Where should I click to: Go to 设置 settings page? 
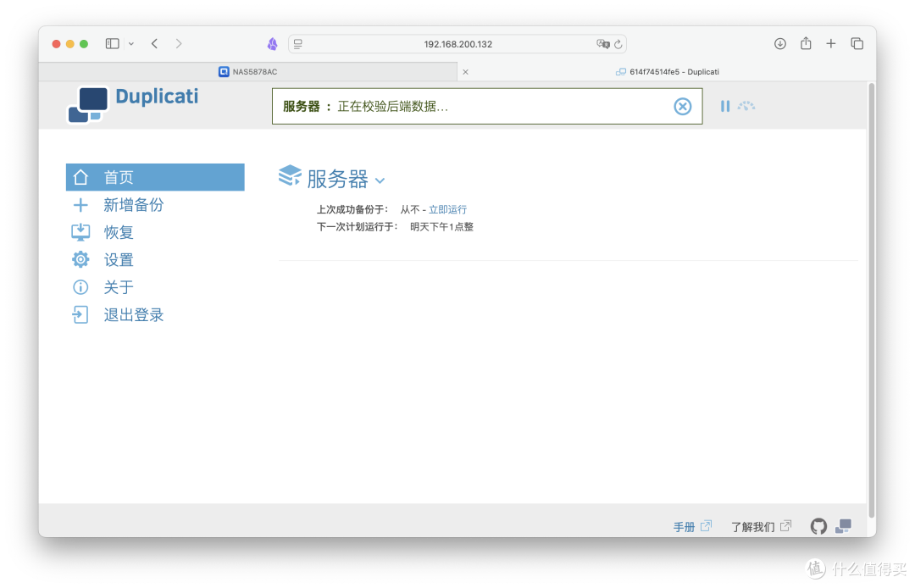(x=119, y=259)
